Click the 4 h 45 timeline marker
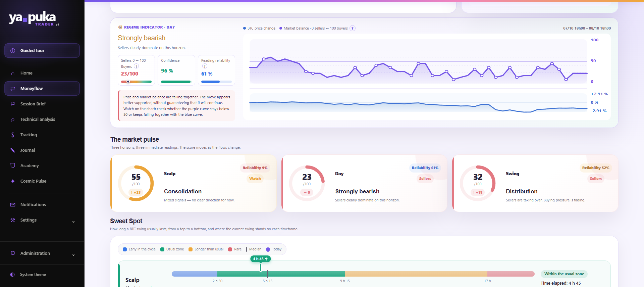 [x=261, y=259]
